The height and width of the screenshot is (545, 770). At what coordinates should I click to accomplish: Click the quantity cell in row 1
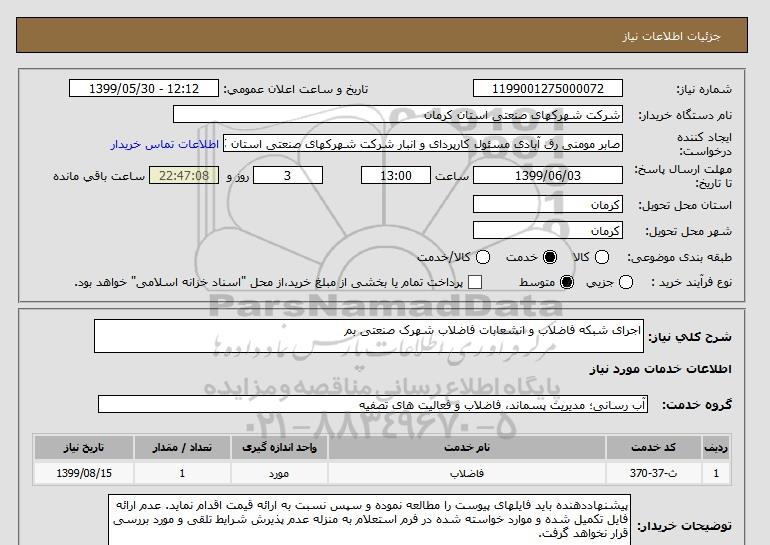(x=182, y=473)
